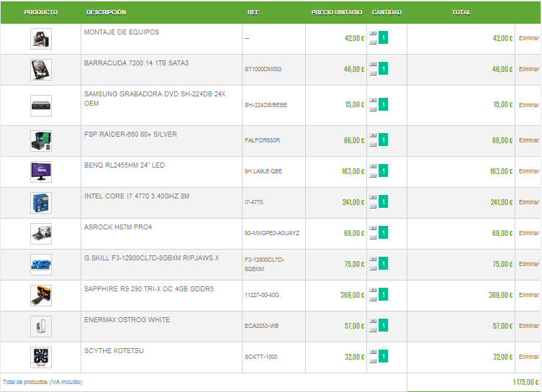
Task: Increase quantity of ENERMAX OSTROG WHITE
Action: click(373, 322)
